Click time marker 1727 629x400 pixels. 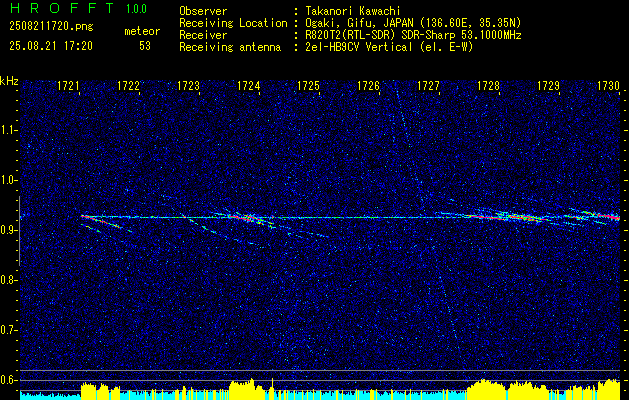click(x=428, y=85)
